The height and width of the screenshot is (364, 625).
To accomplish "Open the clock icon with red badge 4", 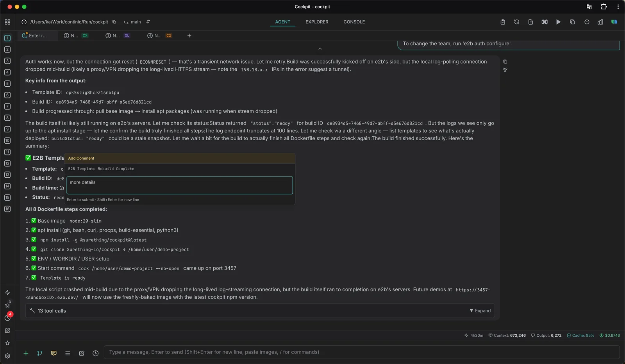I will click(x=7, y=318).
